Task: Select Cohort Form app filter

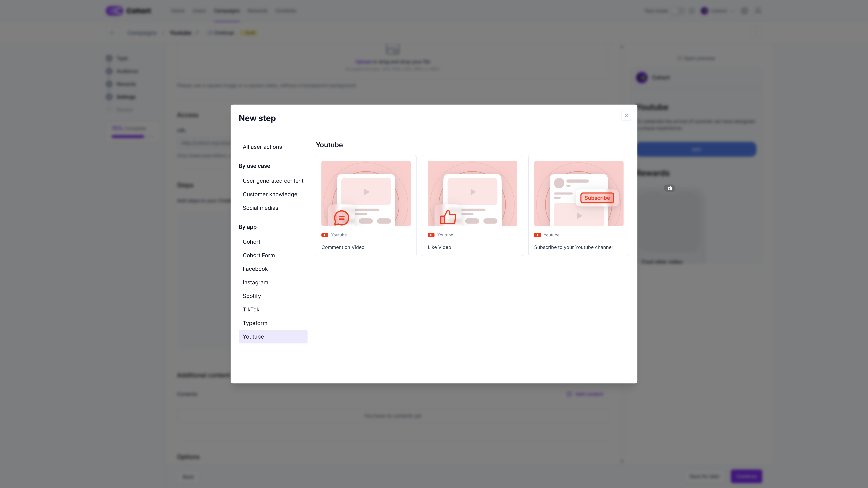Action: point(258,255)
